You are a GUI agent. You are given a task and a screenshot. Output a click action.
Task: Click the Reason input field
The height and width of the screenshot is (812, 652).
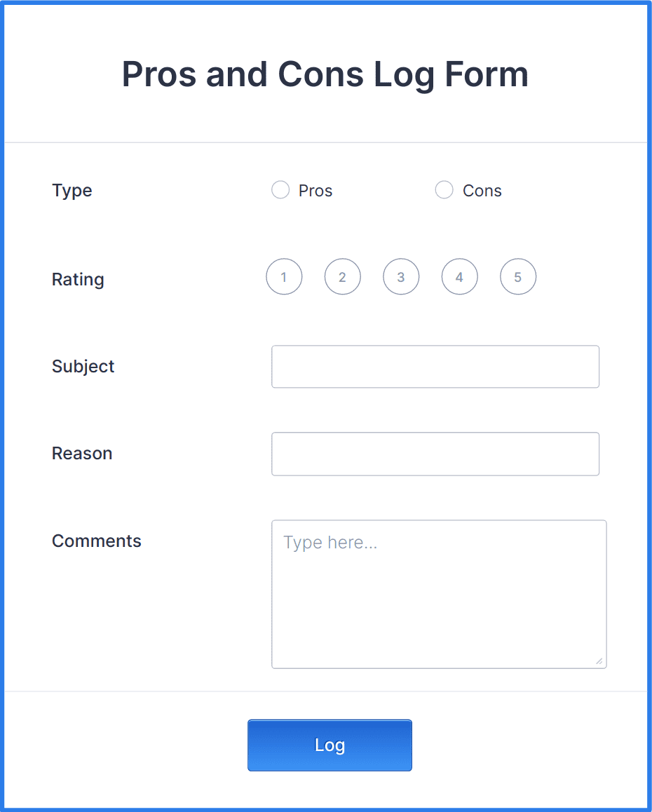435,454
